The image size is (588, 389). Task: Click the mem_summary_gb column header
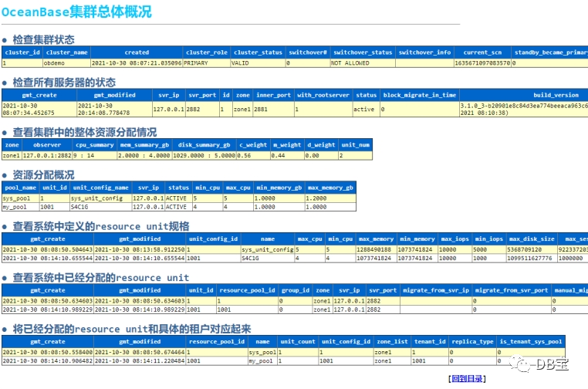[x=144, y=145]
